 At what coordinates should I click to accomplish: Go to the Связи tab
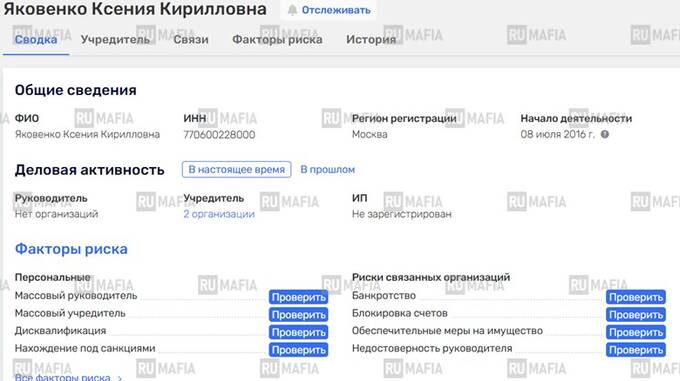tap(191, 39)
